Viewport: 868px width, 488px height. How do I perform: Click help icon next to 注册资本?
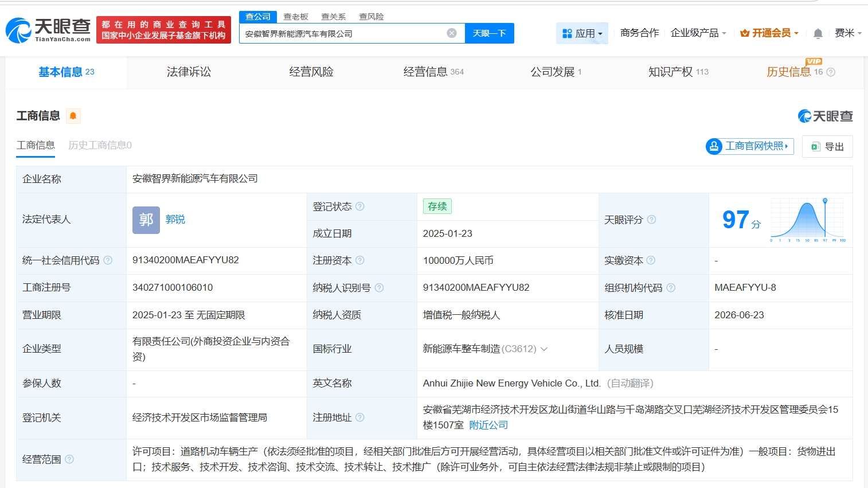[x=360, y=260]
